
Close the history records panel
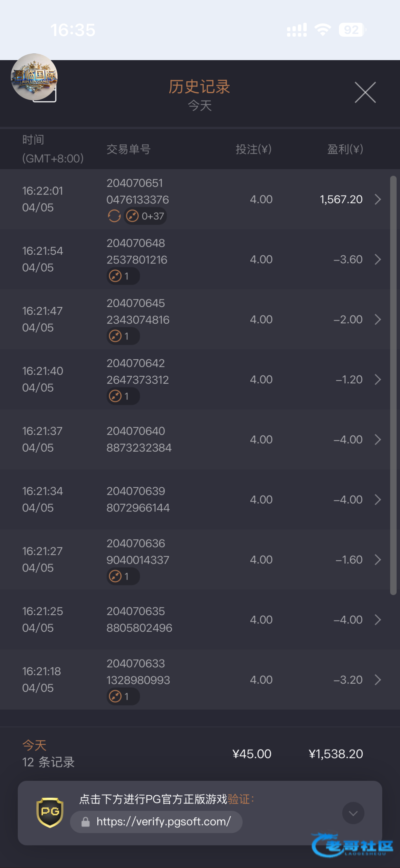(x=365, y=92)
